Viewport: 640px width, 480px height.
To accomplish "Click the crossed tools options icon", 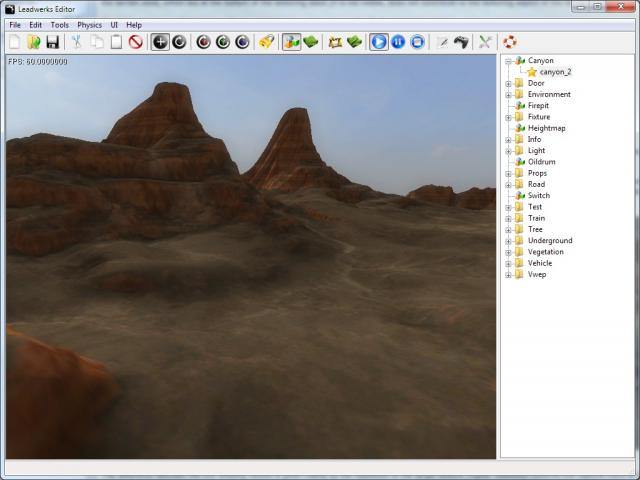I will 485,42.
